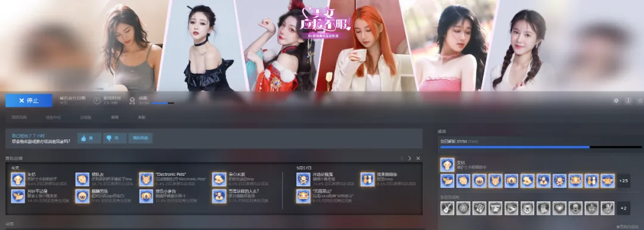Open the "Electronic Pets" achievement icon
Viewport: 644px width, 230px height.
coord(146,179)
